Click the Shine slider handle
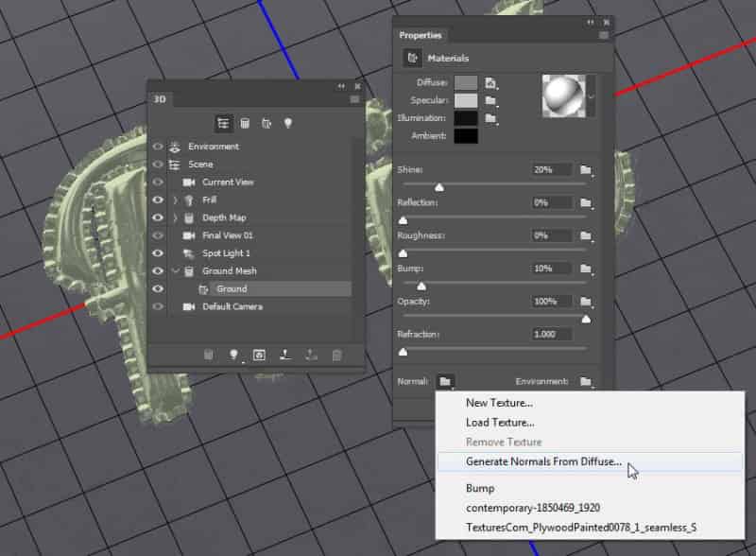The image size is (756, 556). (x=439, y=187)
